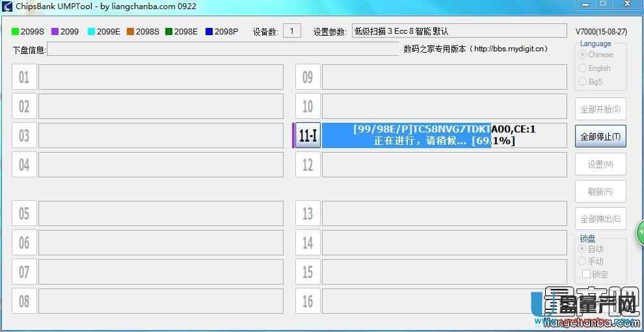Click the V7000(15-08-27) version text

[x=601, y=31]
